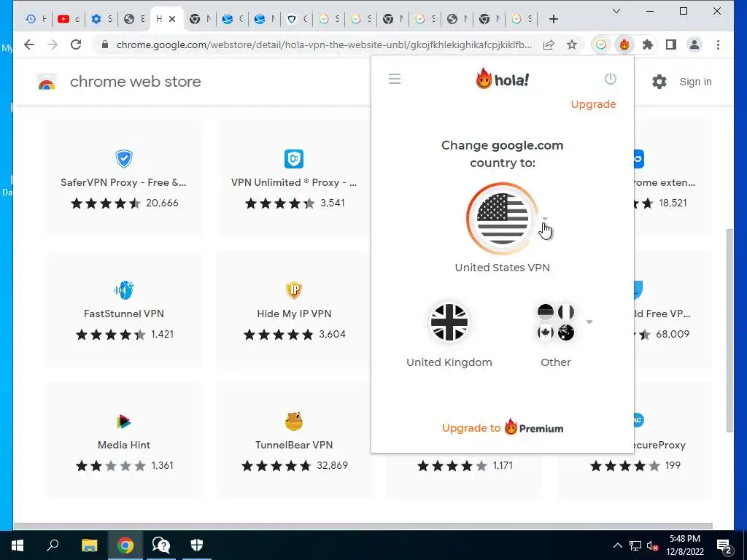The image size is (747, 560).
Task: Click the clock-check extension icon in toolbar
Action: click(x=601, y=44)
